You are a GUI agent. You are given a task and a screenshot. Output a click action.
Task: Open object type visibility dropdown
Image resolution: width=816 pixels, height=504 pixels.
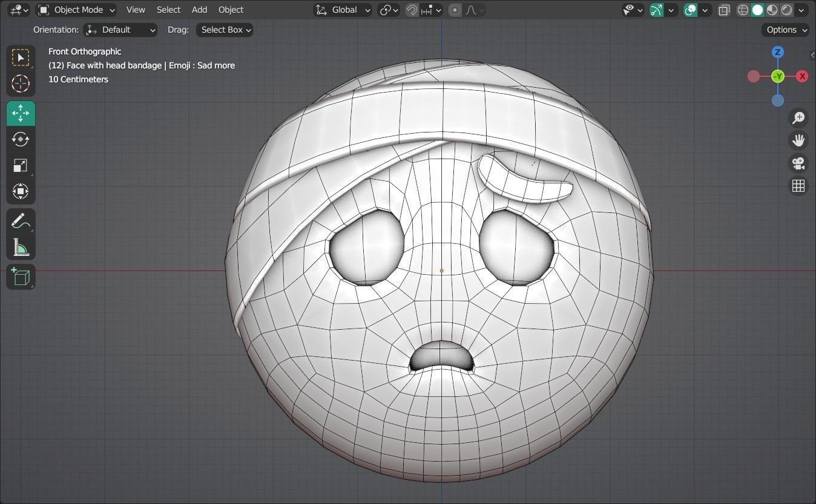(633, 10)
